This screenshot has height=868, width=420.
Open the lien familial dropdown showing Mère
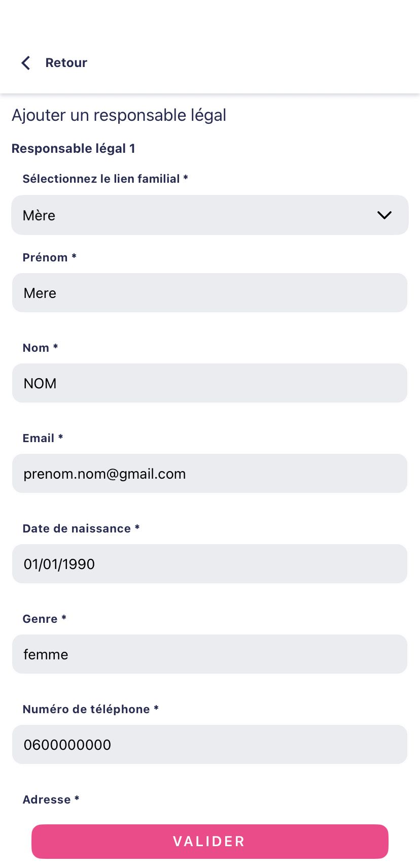(210, 215)
